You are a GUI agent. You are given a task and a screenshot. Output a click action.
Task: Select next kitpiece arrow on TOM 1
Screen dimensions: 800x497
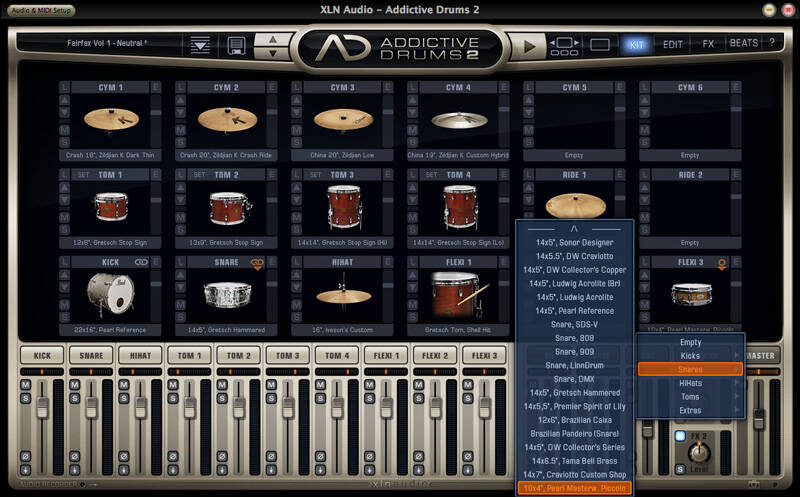64,200
